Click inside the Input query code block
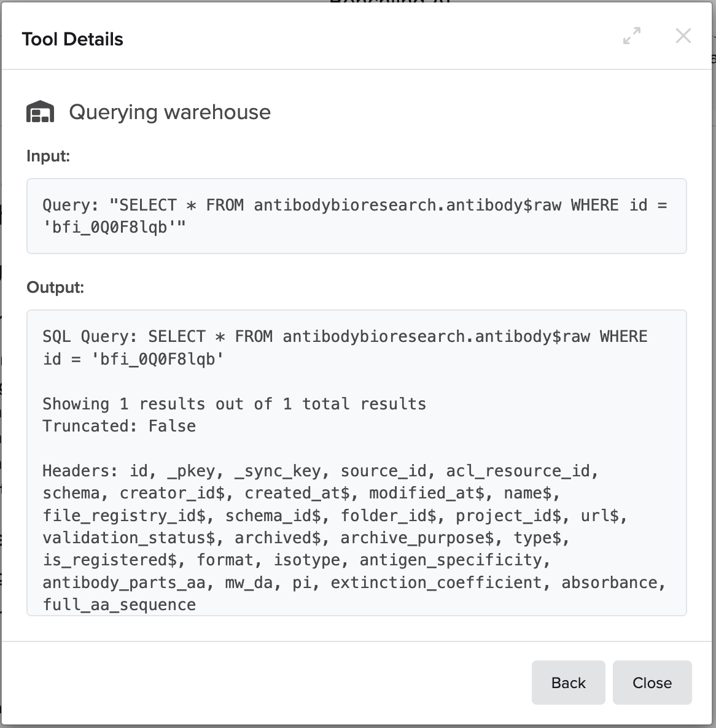716x728 pixels. tap(356, 216)
